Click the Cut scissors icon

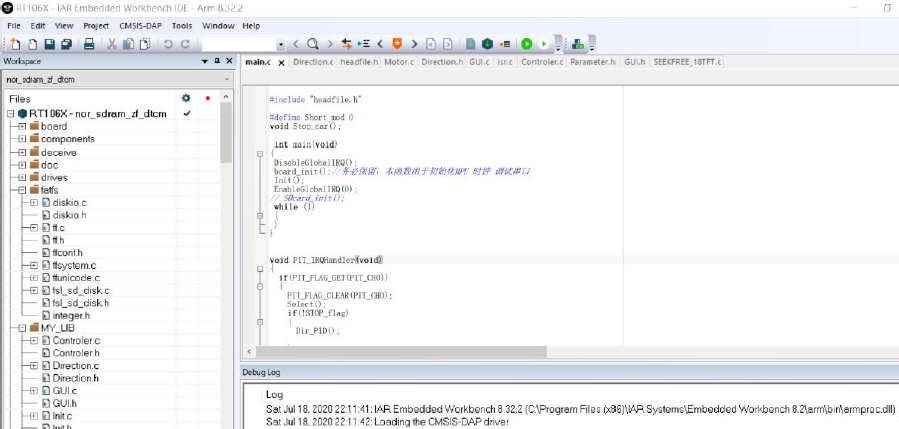[112, 44]
